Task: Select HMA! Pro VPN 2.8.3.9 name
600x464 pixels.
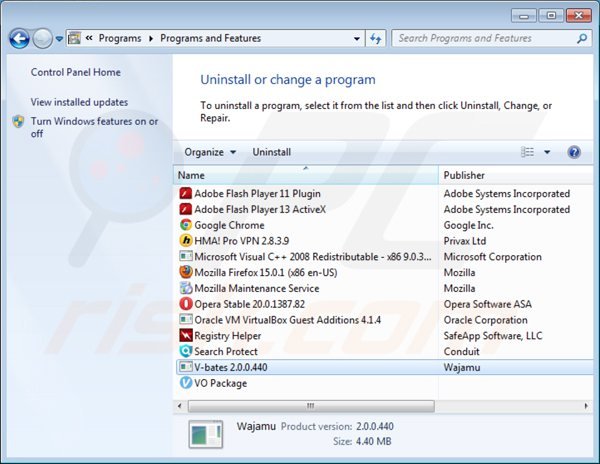Action: tap(241, 241)
